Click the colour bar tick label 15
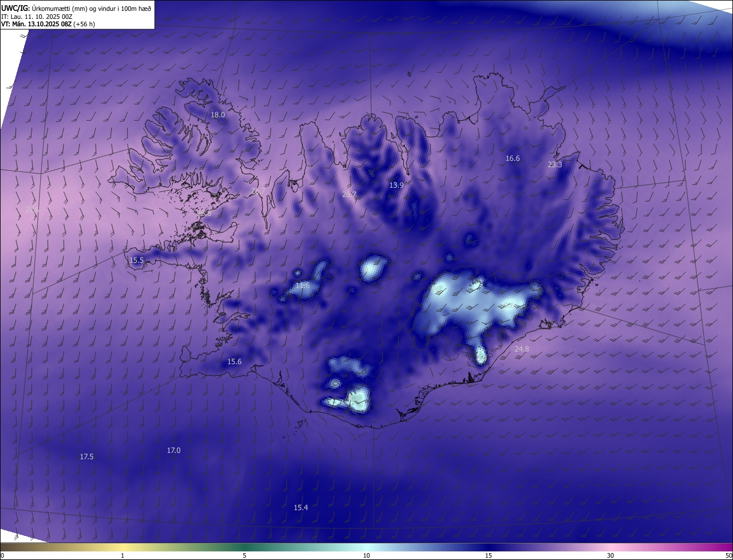This screenshot has width=733, height=560. (x=488, y=555)
